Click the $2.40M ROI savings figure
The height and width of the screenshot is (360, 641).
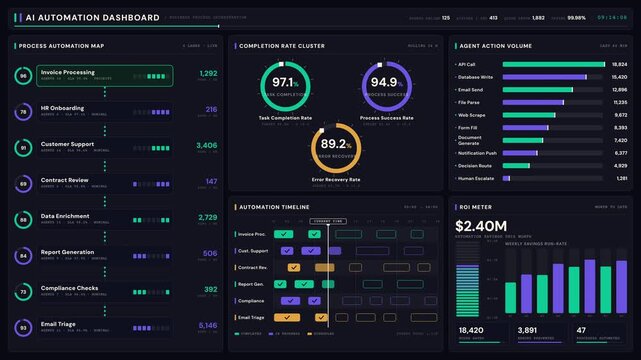click(481, 226)
